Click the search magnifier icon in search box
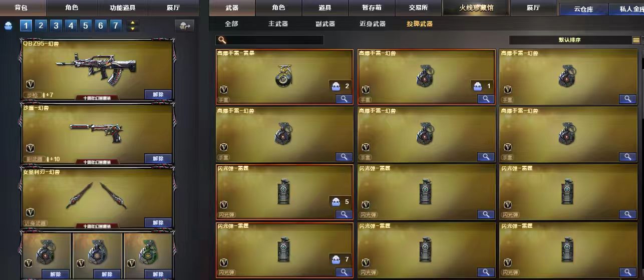The width and height of the screenshot is (644, 280). [x=222, y=40]
